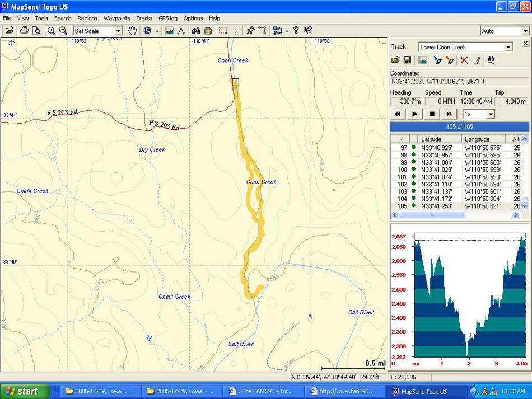Screen dimensions: 532x399
Task: Click the binoculars find track icon in Track panel
Action: click(491, 60)
